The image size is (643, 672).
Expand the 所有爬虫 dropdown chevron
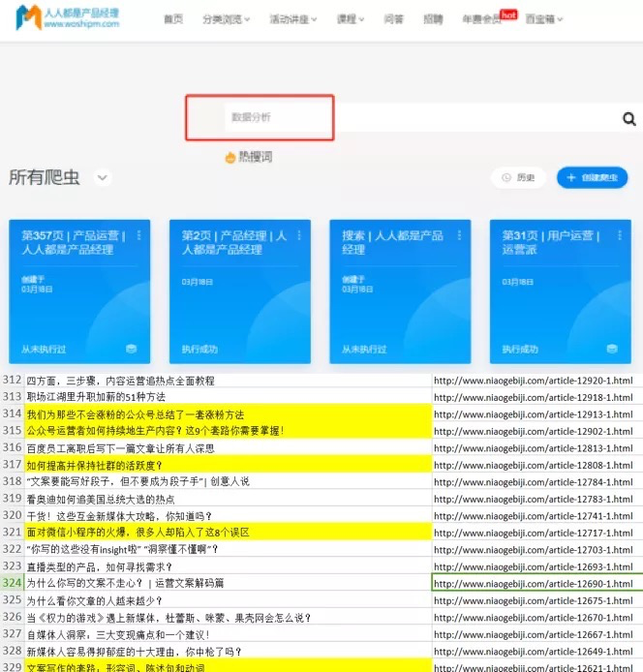103,177
